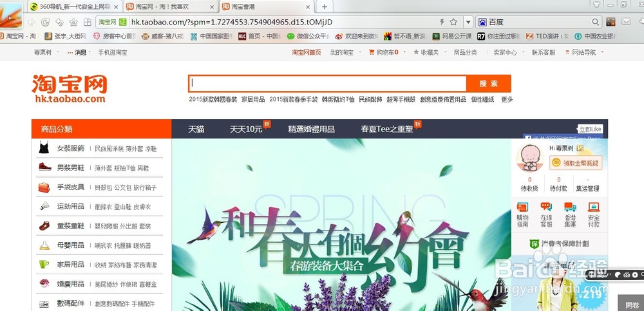
Task: Click the 領取金幣抵錢 coin button
Action: tap(576, 163)
